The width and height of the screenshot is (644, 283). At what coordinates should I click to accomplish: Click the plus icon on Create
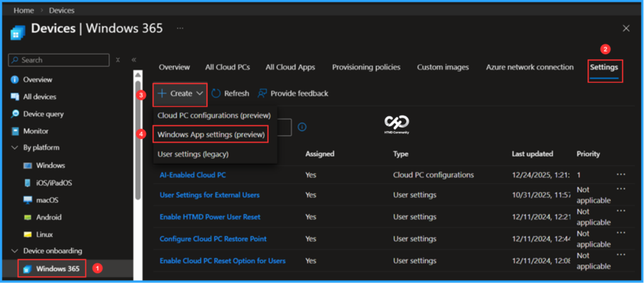162,94
